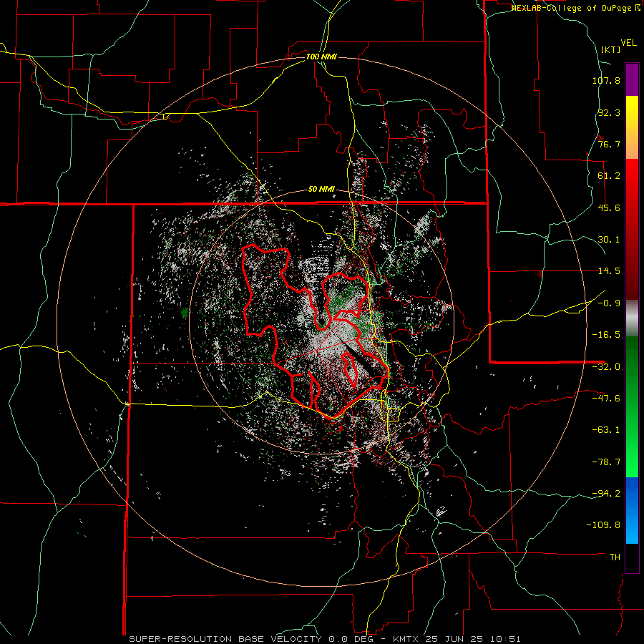Select the -63.1 scale value
The image size is (644, 644).
click(x=606, y=430)
